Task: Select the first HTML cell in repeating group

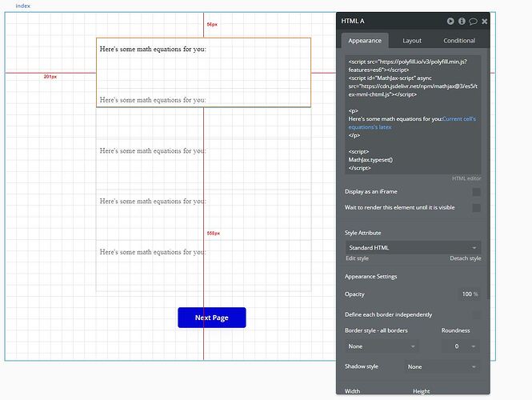Action: point(203,72)
